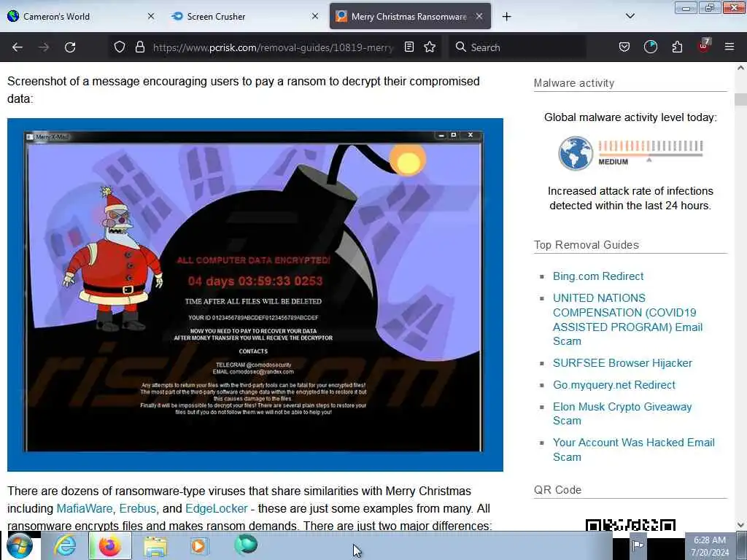Open the SURFSEE Browser Hijacker guide
Image resolution: width=747 pixels, height=560 pixels.
click(x=622, y=363)
